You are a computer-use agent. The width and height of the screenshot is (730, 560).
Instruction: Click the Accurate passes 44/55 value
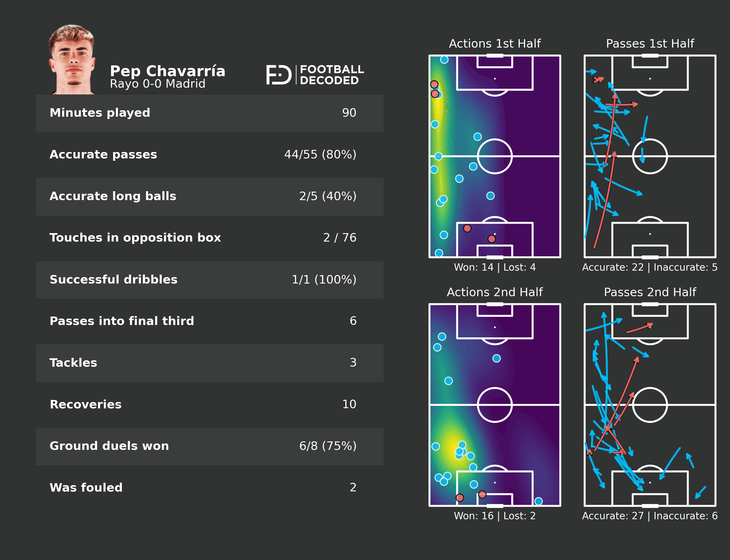click(320, 155)
